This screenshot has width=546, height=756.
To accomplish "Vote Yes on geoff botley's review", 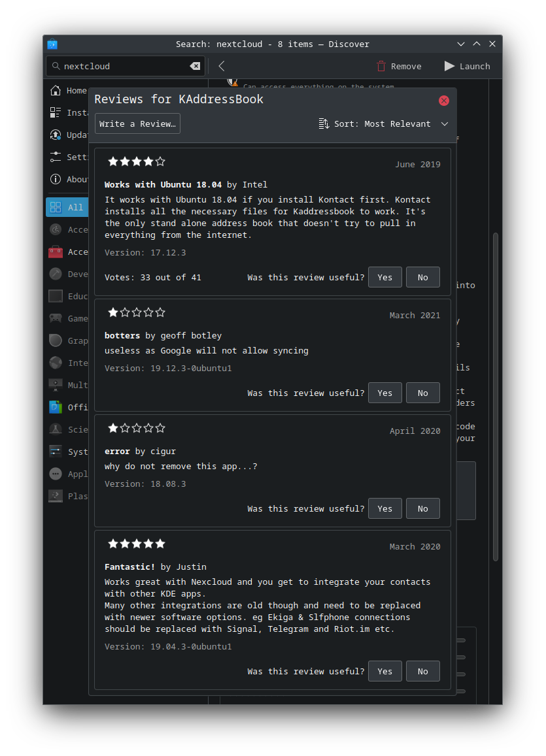I will pyautogui.click(x=385, y=393).
